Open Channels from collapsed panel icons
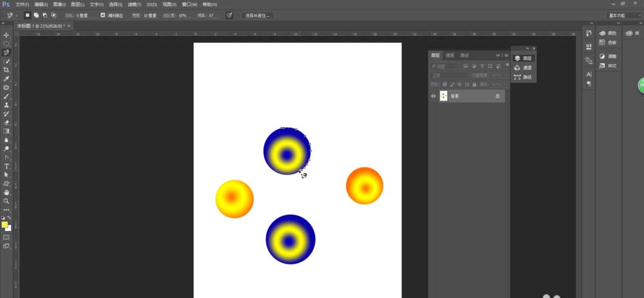The height and width of the screenshot is (298, 644). [523, 68]
